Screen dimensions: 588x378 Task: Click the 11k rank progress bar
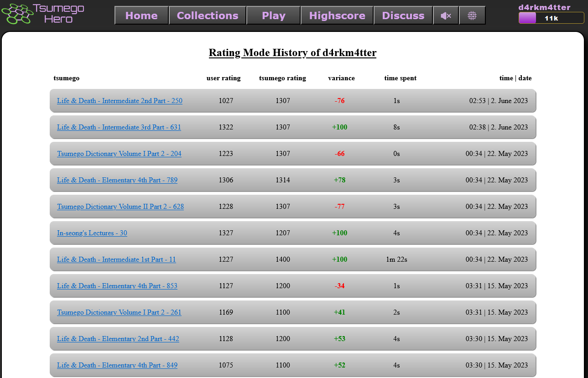coord(551,18)
